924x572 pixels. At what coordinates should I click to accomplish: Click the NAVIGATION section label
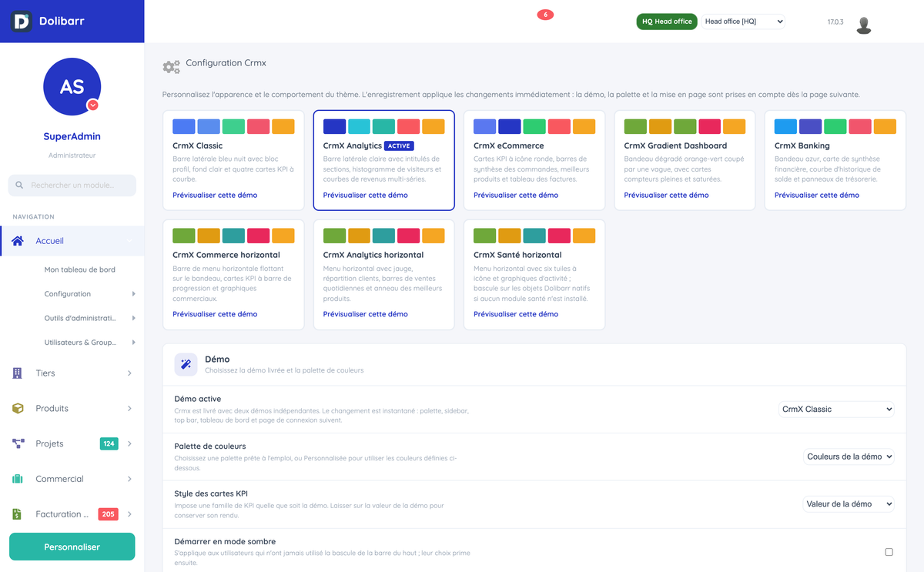33,217
